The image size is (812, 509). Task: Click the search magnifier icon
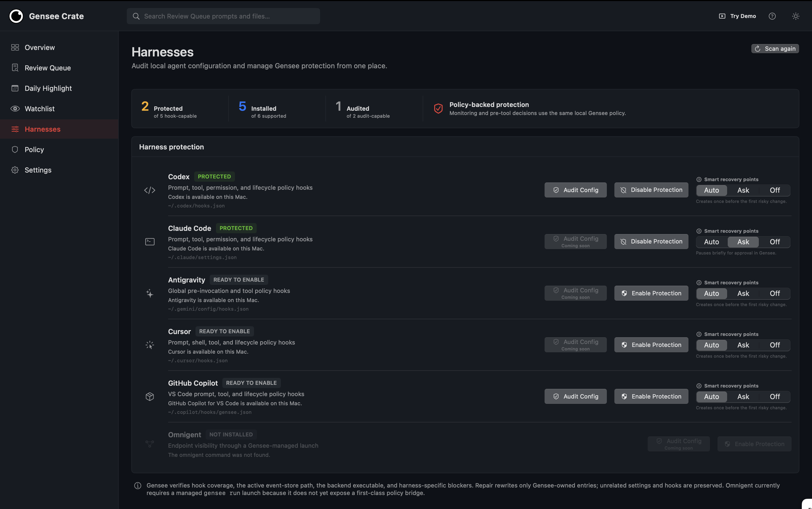coord(136,16)
